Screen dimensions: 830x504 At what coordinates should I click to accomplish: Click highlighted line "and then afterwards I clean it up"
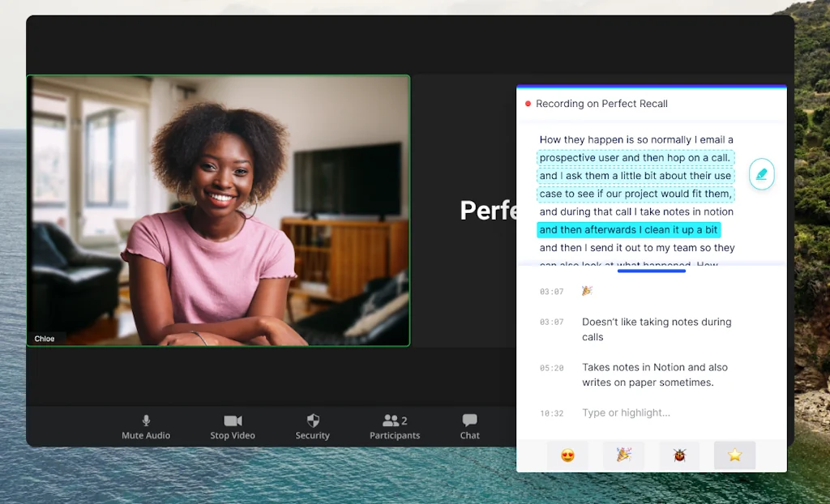628,230
